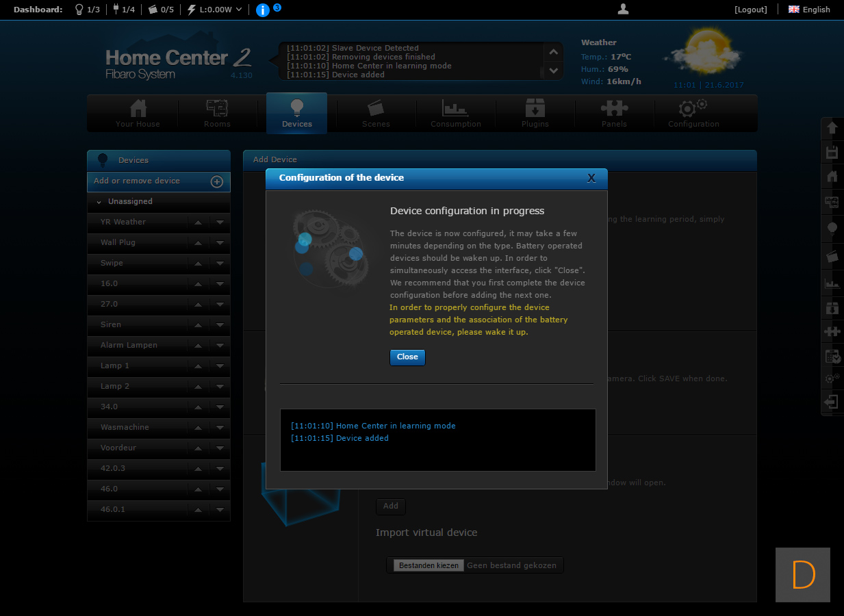Screen dimensions: 844x616
Task: Select Siren device in sidebar
Action: coord(111,324)
